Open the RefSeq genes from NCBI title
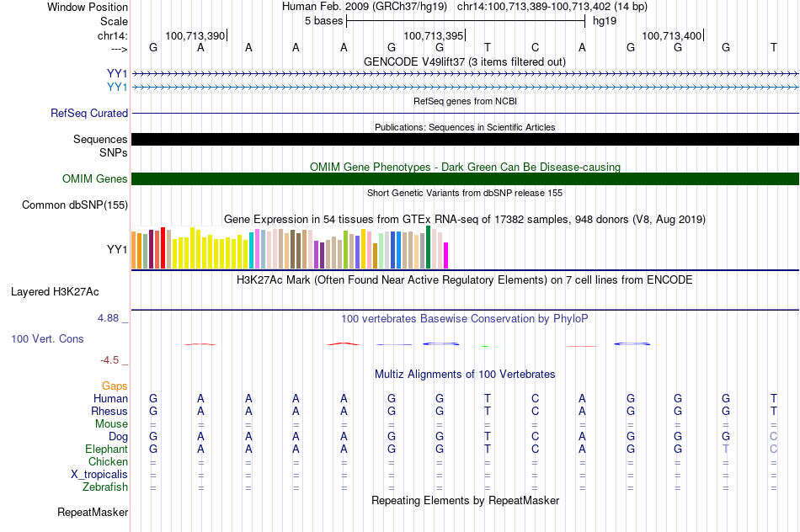 [465, 101]
